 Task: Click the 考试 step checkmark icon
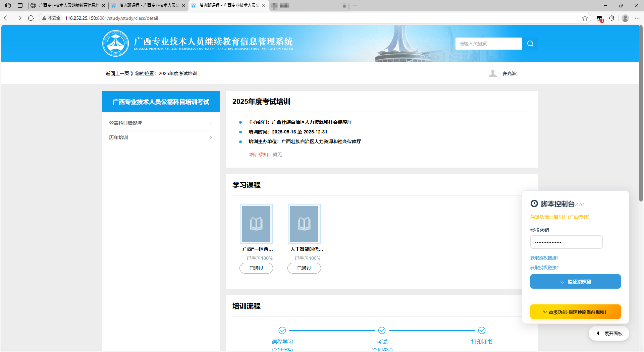coord(382,331)
